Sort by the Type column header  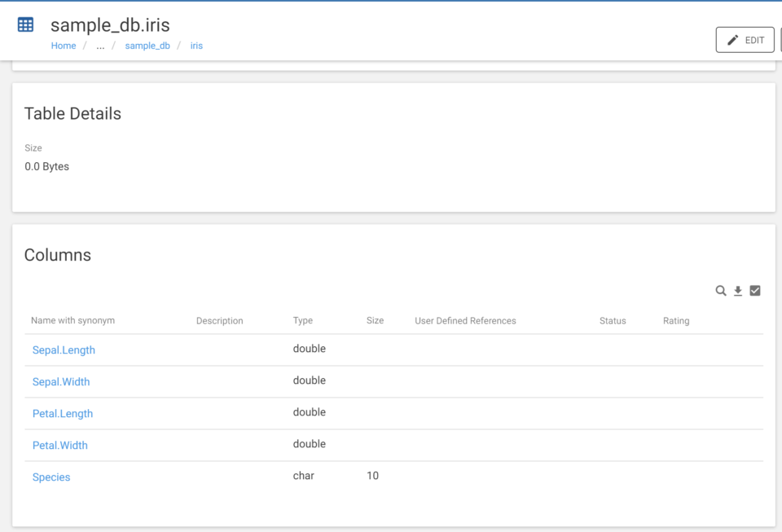pos(303,321)
